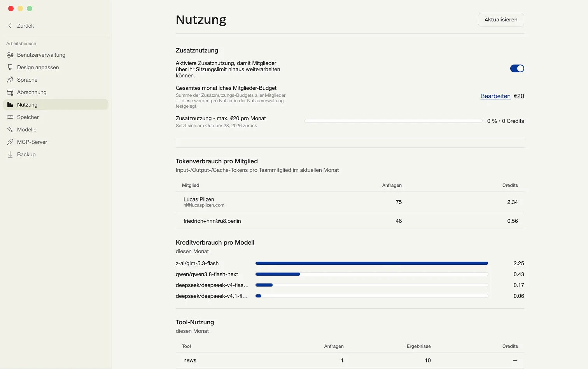Select MCP-Server in the sidebar

(x=56, y=142)
